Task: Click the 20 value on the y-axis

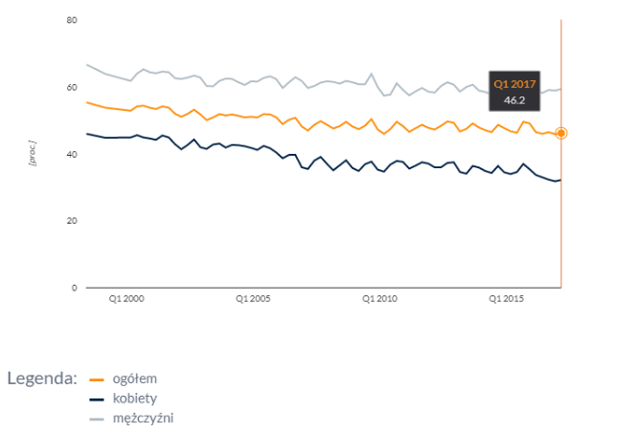Action: [71, 221]
